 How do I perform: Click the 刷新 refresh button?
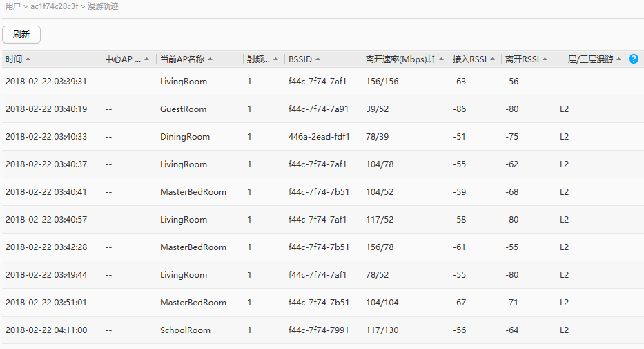point(21,35)
